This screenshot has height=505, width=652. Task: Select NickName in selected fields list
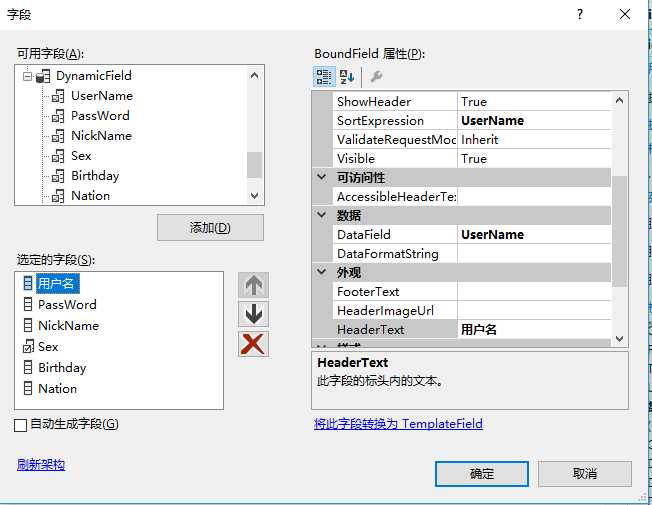(69, 325)
